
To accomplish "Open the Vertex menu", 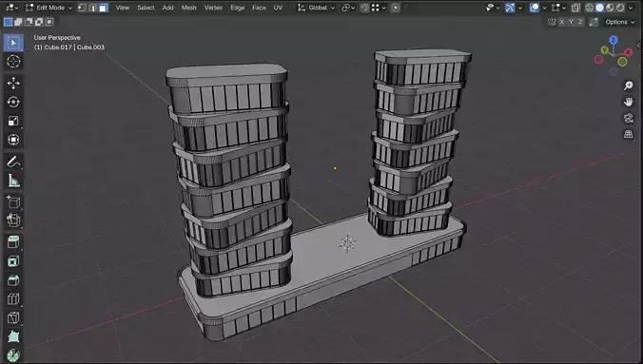I will [213, 8].
